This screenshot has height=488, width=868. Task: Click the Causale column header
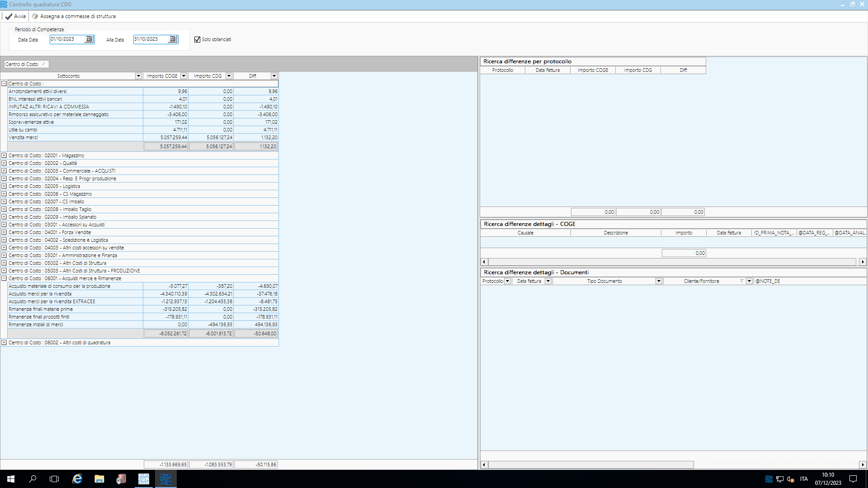[525, 233]
